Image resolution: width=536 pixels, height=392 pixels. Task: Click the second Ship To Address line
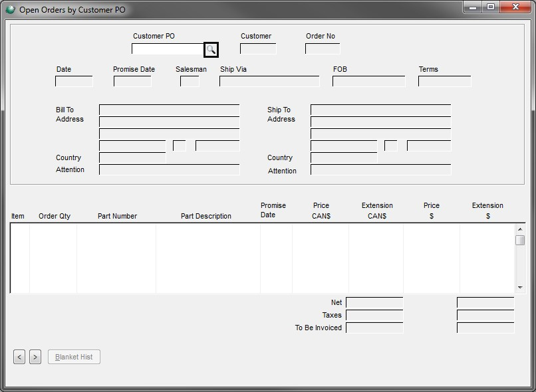tap(381, 122)
